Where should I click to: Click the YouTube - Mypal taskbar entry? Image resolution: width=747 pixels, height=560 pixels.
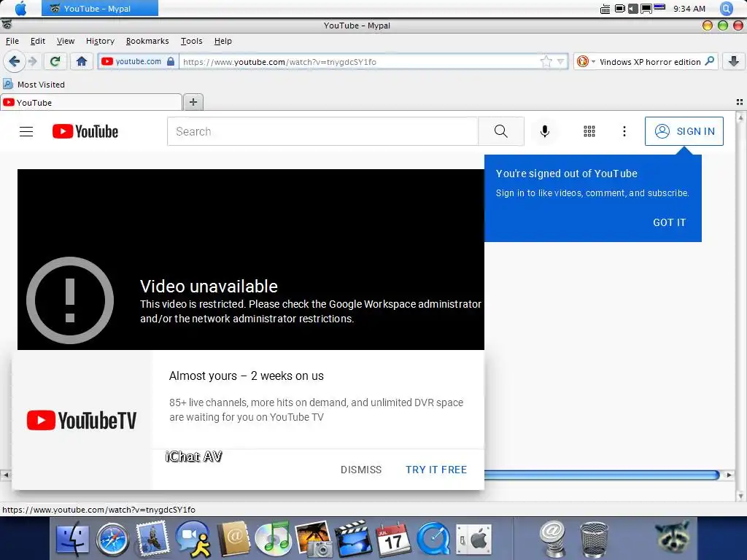coord(99,8)
